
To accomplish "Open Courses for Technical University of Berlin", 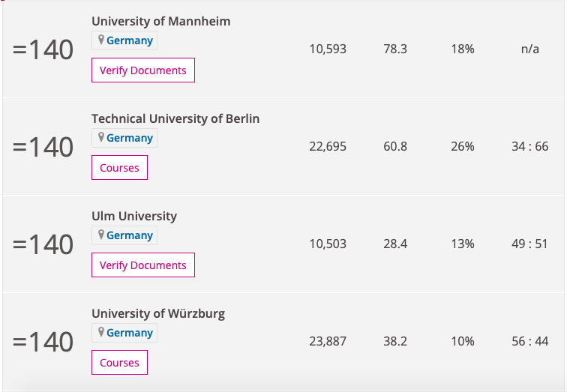I will pos(119,168).
